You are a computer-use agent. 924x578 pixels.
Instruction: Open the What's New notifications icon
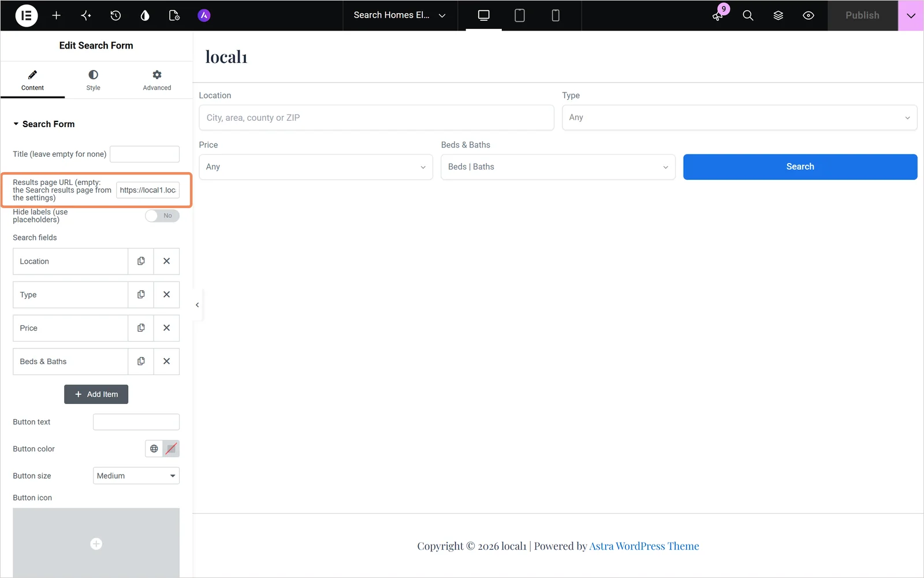718,16
